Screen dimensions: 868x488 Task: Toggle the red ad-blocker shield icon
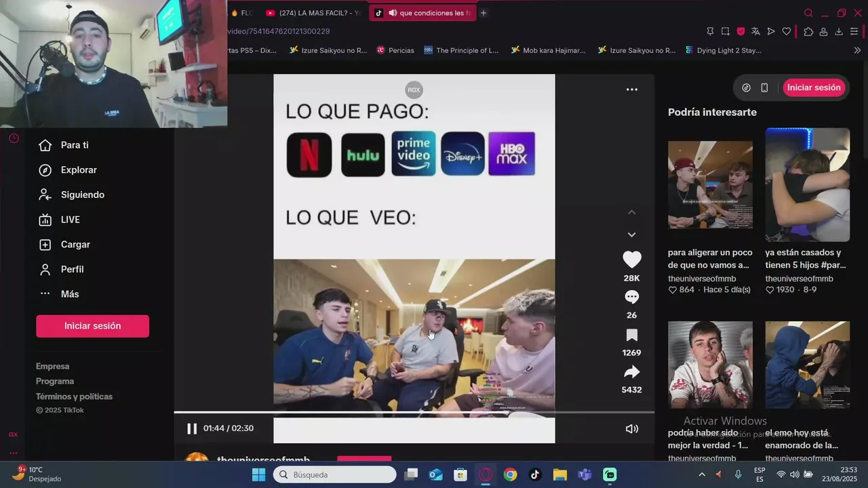tap(741, 31)
